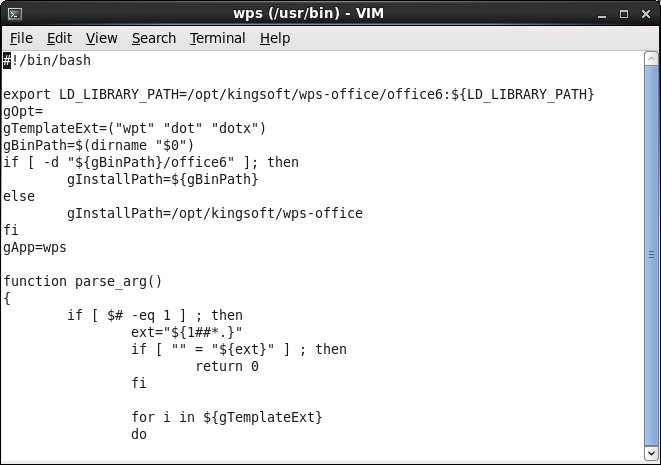
Task: Click the '#!/bin/bash' shebang line
Action: pyautogui.click(x=47, y=60)
